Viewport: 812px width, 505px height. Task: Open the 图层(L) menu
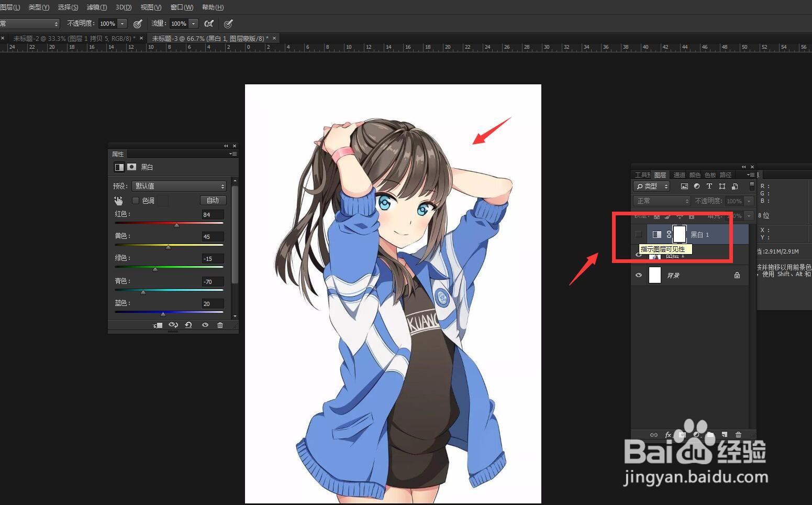click(x=10, y=7)
